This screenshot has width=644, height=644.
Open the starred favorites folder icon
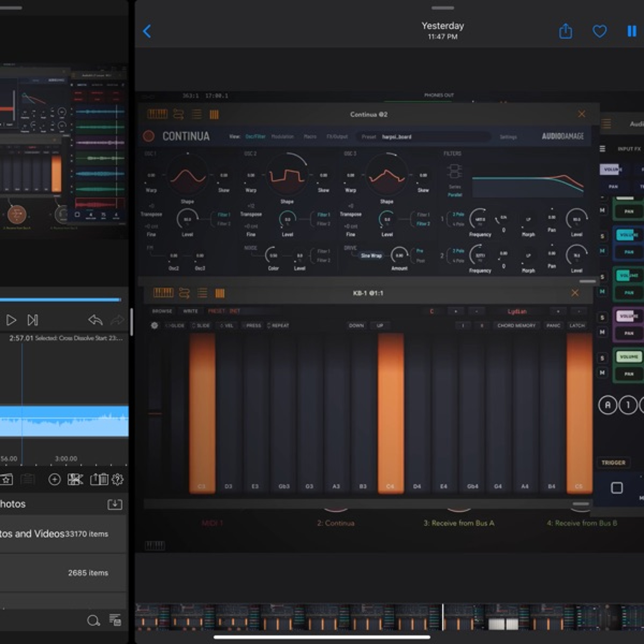(x=7, y=480)
